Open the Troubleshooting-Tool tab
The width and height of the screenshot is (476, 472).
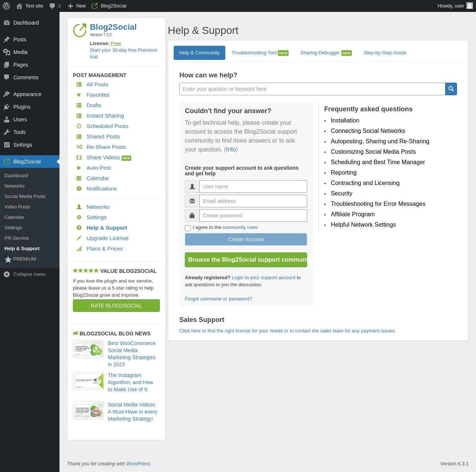click(x=260, y=53)
